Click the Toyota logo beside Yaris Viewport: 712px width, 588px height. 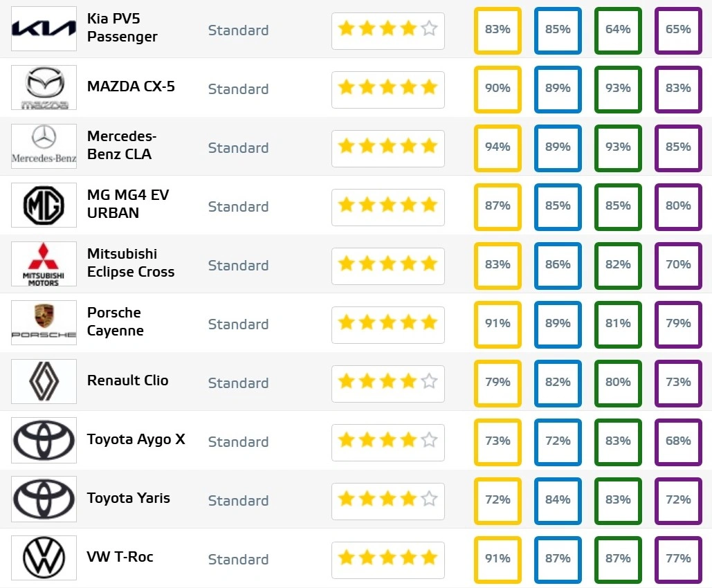click(x=44, y=499)
